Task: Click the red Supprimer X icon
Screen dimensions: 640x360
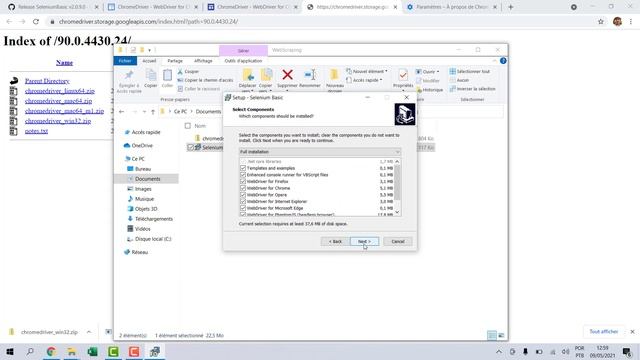Action: (x=287, y=75)
